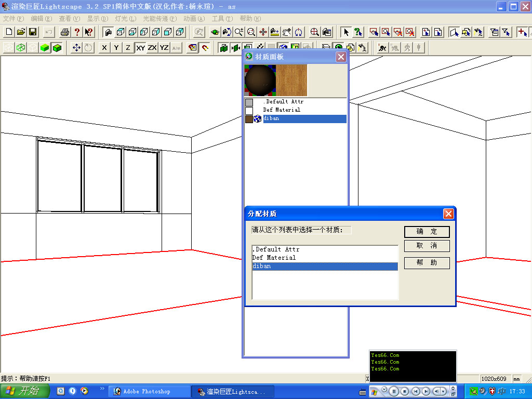Click the context help arrow-question icon
This screenshot has height=399, width=532.
coord(89,32)
